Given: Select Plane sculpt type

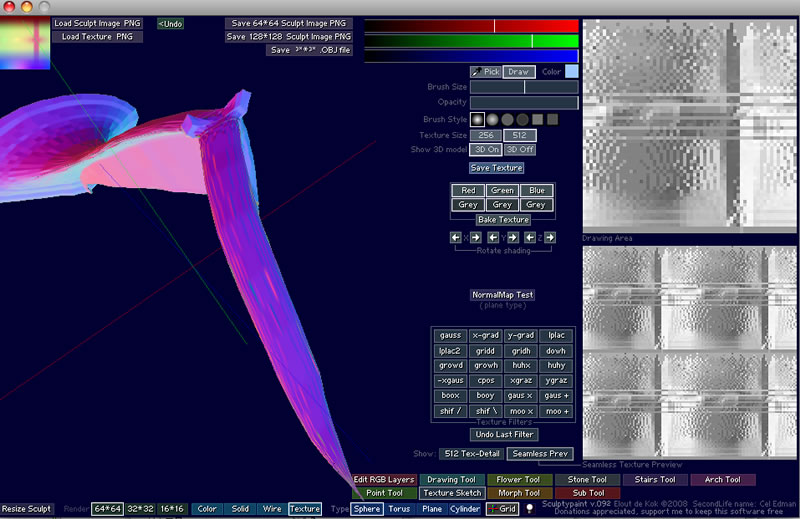Looking at the screenshot, I should 432,509.
